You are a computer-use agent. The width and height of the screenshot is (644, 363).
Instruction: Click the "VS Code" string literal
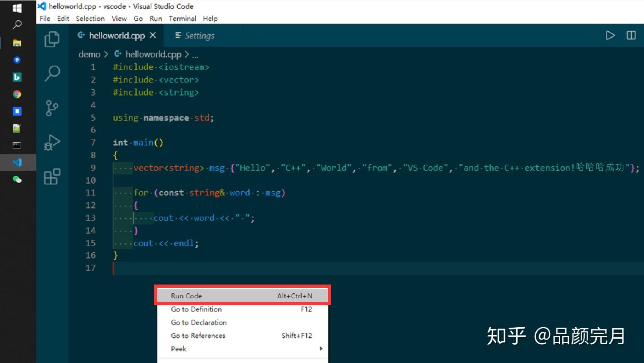[425, 168]
